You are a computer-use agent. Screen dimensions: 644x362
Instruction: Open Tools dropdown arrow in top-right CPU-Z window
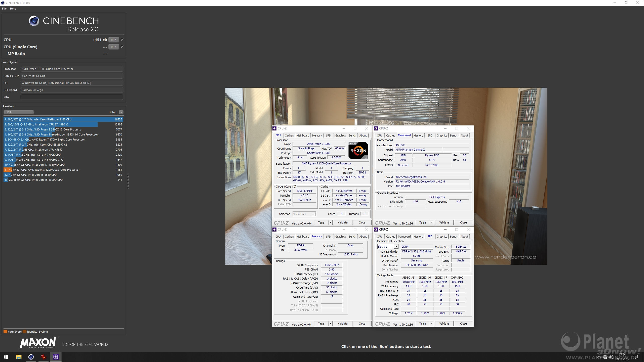click(x=432, y=222)
